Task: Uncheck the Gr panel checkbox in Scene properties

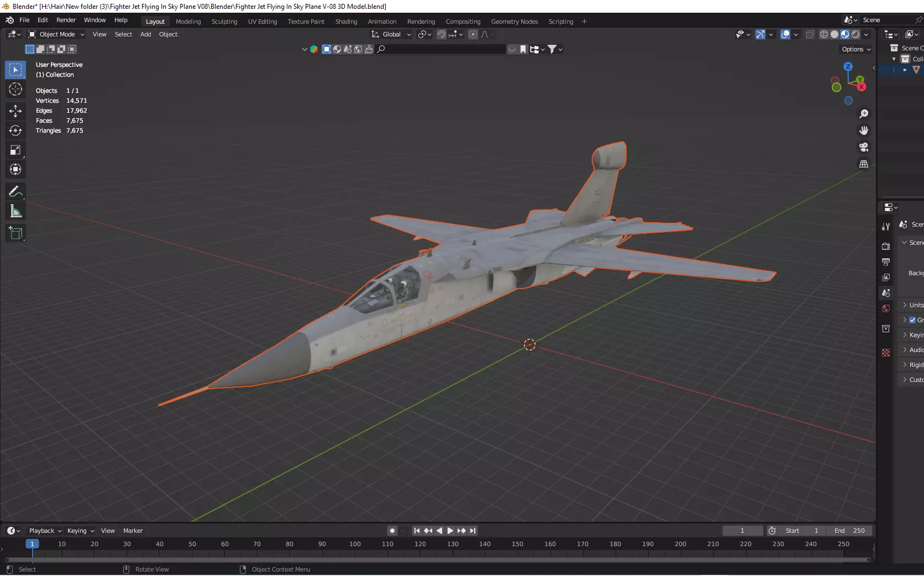Action: (912, 320)
